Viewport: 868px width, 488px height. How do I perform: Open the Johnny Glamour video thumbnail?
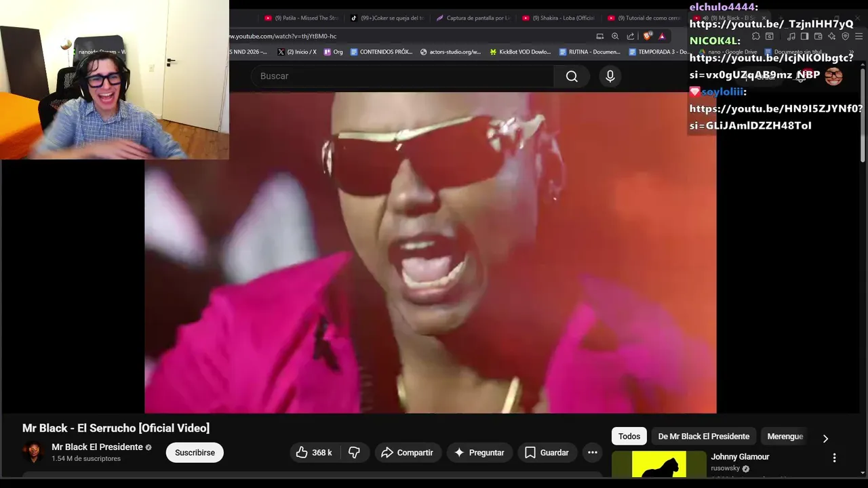click(x=659, y=464)
